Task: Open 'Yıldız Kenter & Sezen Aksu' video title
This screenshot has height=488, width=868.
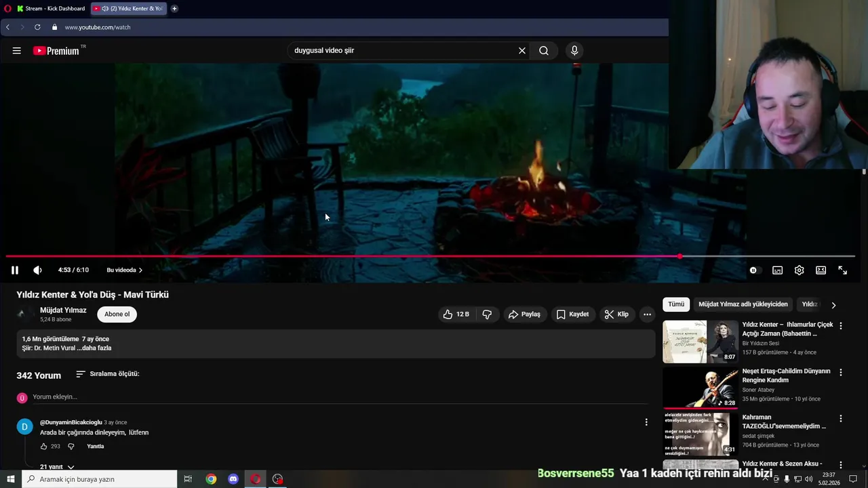Action: 782,464
